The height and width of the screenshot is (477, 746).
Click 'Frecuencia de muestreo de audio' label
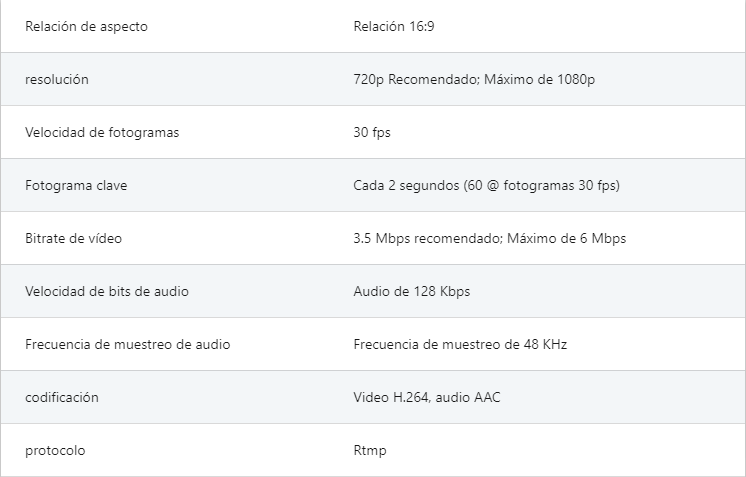click(128, 344)
